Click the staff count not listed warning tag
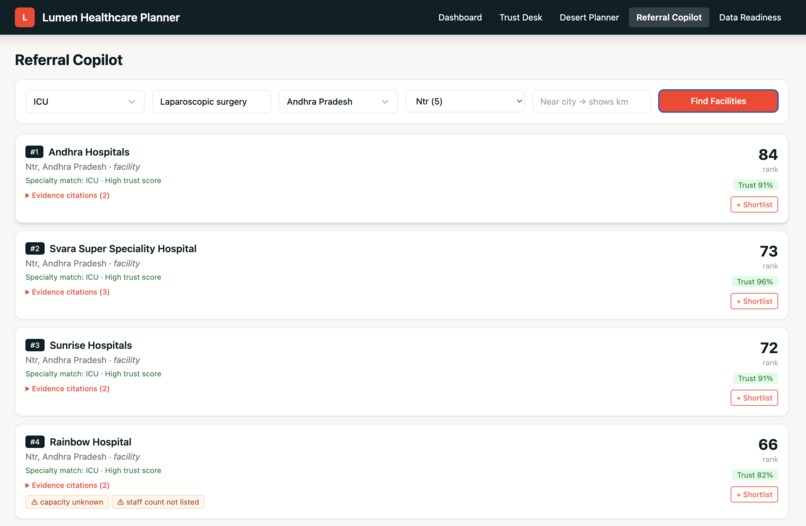Image resolution: width=806 pixels, height=526 pixels. 158,502
